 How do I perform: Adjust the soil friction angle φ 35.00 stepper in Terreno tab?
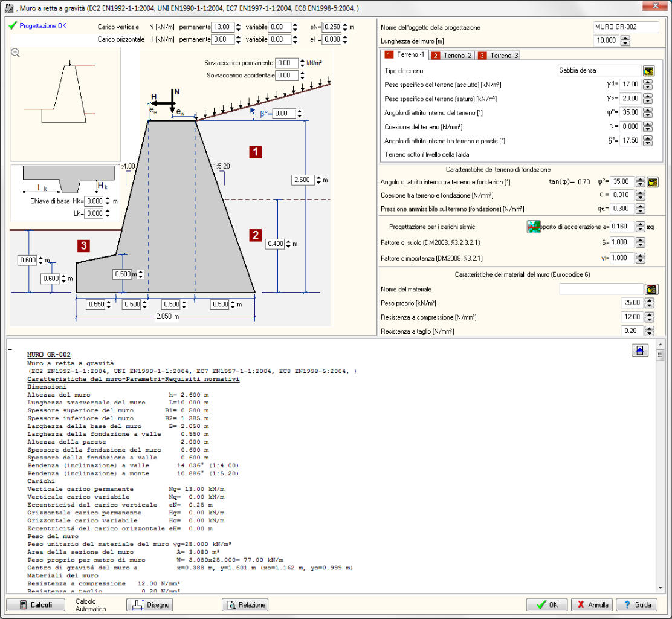[x=648, y=113]
